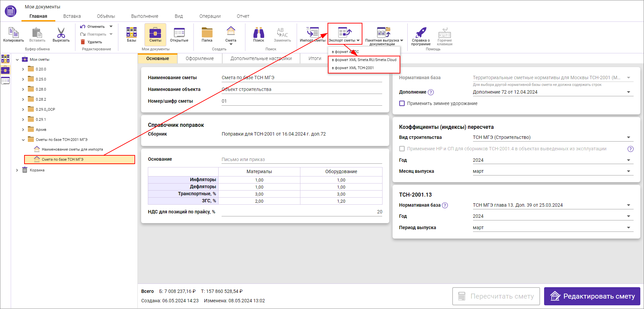Click Удалить trash button
Viewport: 644px width, 309px height.
click(x=91, y=42)
